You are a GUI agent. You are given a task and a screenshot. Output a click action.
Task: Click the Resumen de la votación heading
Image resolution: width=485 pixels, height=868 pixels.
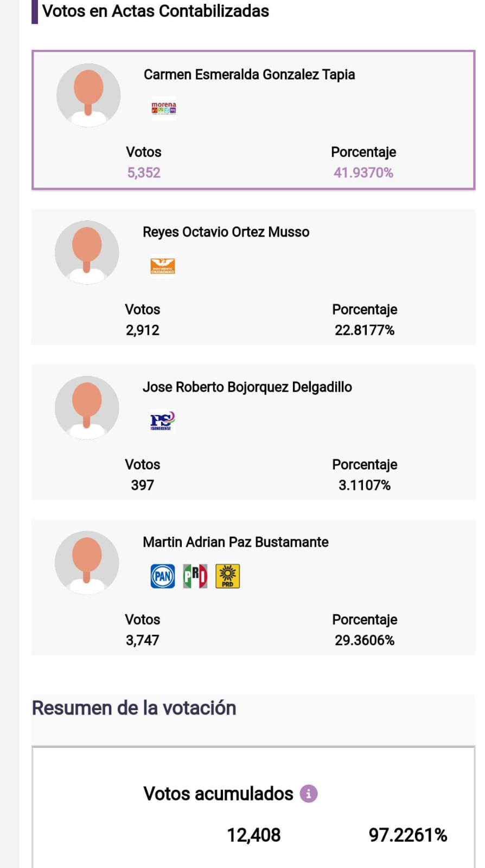(134, 708)
